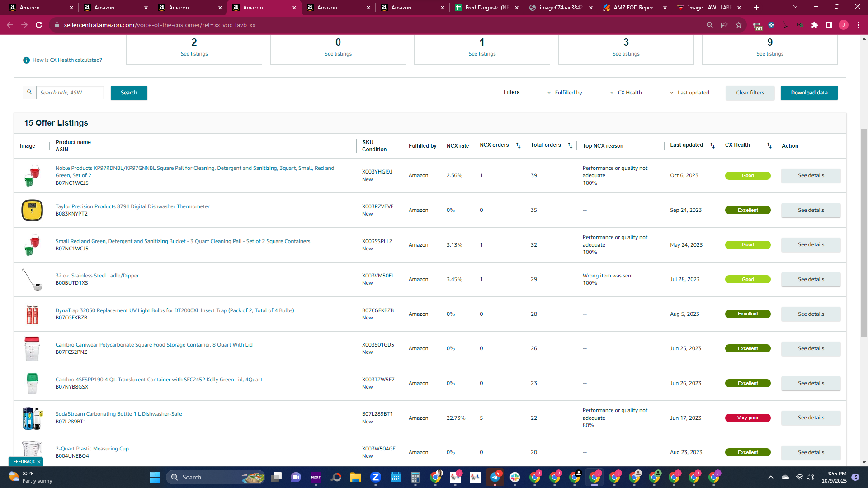
Task: Open the Taylor Precision Digital Dishwasher Thermometer link
Action: pyautogui.click(x=132, y=206)
